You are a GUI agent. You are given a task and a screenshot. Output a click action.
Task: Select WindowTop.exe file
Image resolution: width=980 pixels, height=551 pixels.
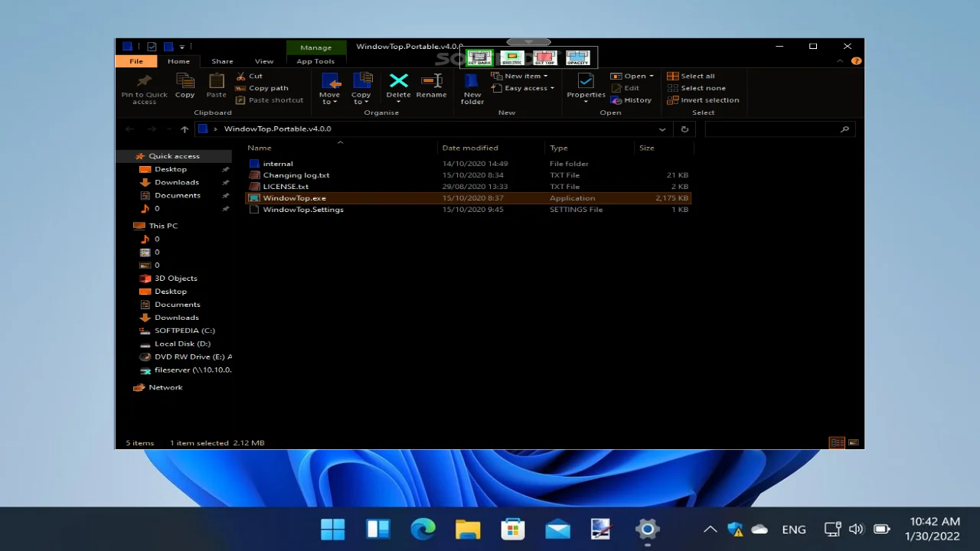click(469, 198)
